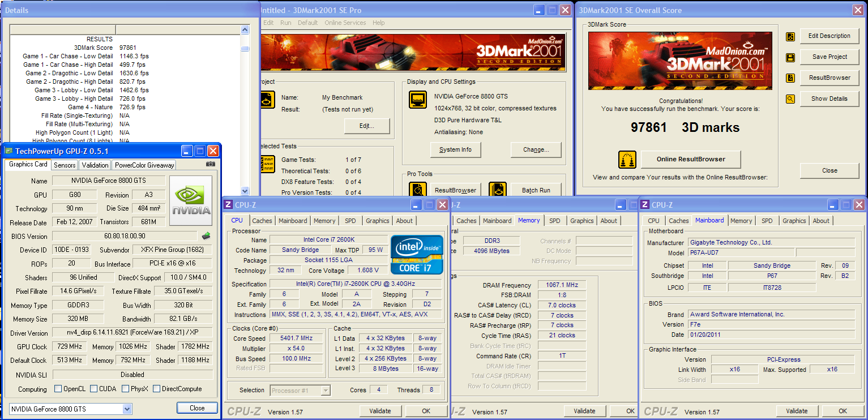The height and width of the screenshot is (420, 868).
Task: Open the Help menu in 3DMark2001
Action: [378, 23]
